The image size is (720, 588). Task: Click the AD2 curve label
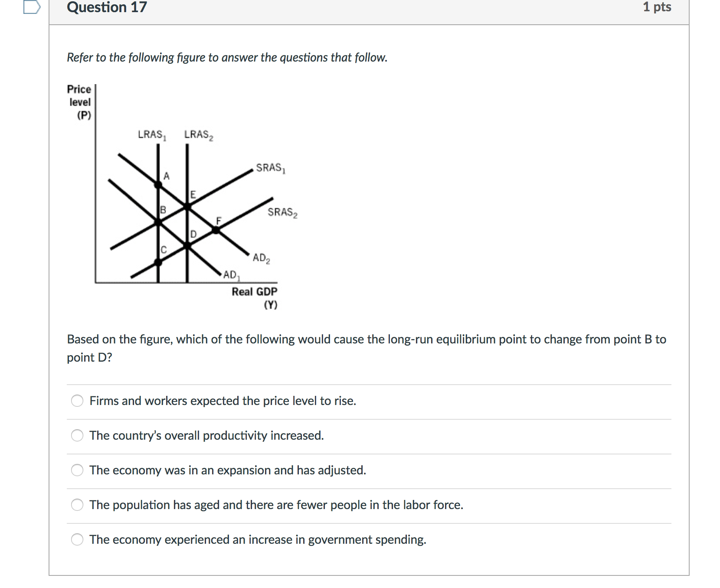coord(261,258)
